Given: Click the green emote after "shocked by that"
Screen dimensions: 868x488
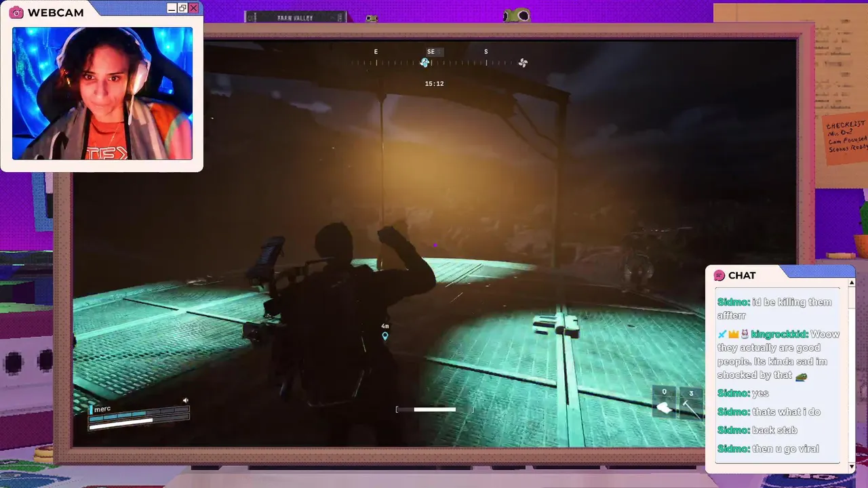Looking at the screenshot, I should (x=801, y=376).
